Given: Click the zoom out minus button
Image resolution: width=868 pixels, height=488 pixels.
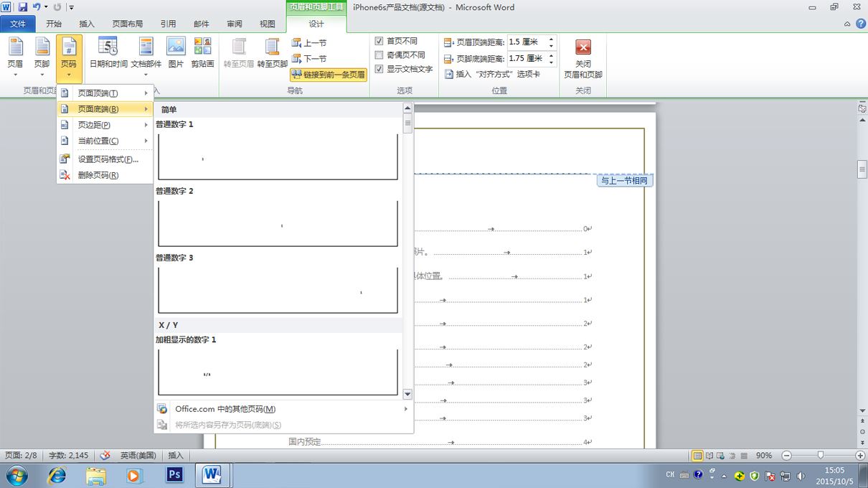Looking at the screenshot, I should click(x=786, y=456).
